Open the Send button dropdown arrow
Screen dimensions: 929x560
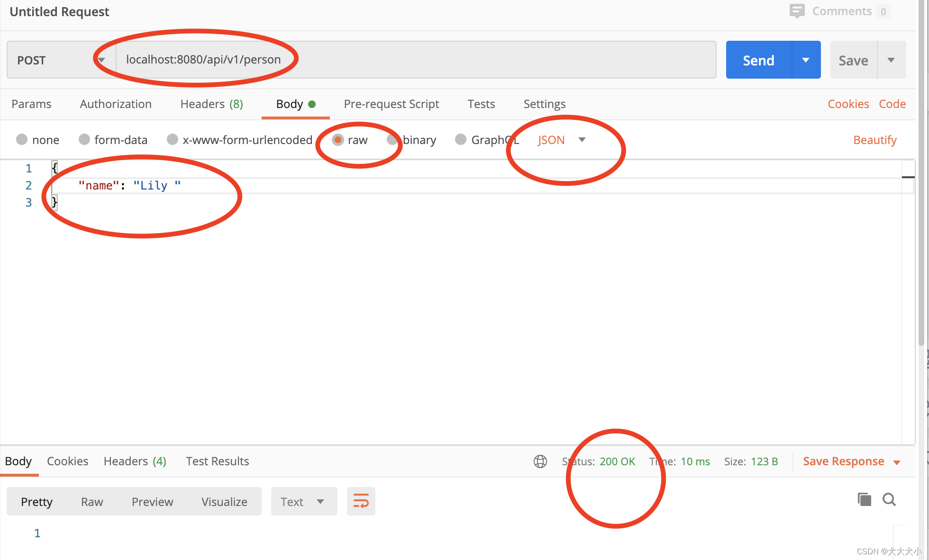806,60
